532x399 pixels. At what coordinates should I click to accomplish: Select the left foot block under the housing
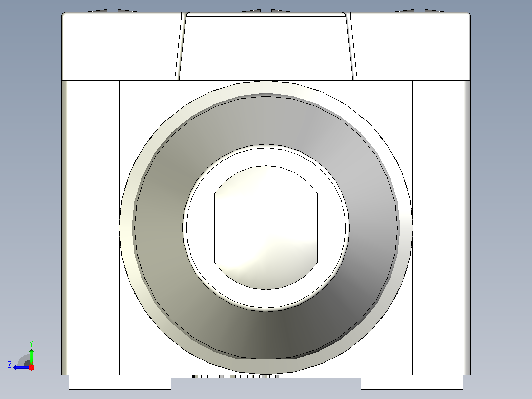(x=120, y=382)
